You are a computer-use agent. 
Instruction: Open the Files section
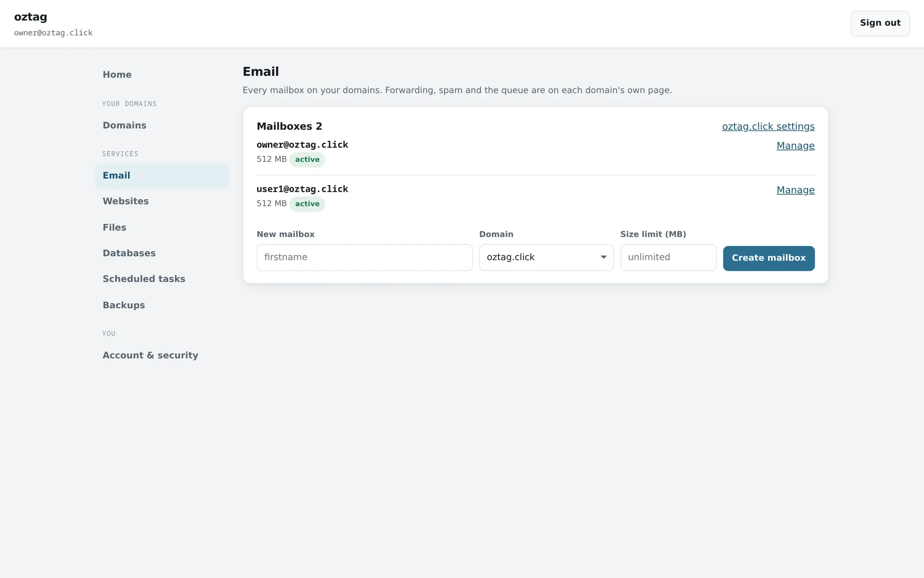pyautogui.click(x=161, y=227)
